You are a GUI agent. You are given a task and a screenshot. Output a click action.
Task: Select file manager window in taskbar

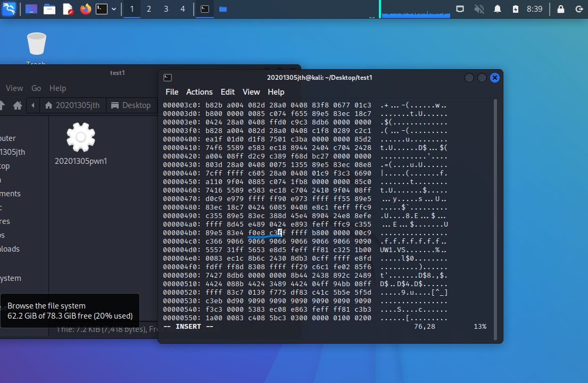pyautogui.click(x=223, y=9)
